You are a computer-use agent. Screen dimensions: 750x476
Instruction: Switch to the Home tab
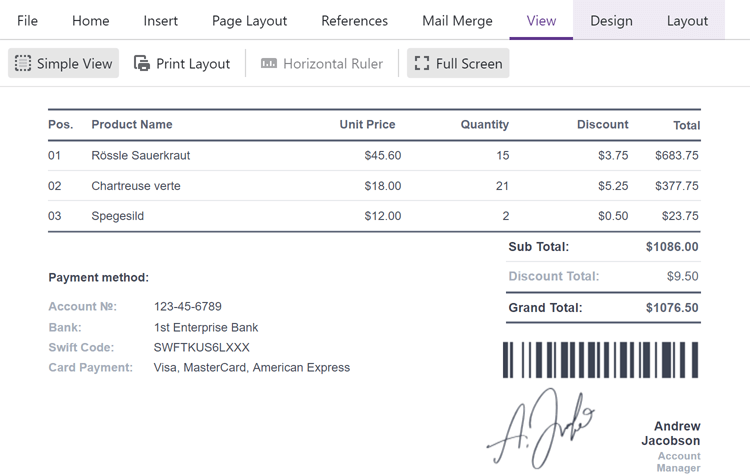click(x=90, y=20)
